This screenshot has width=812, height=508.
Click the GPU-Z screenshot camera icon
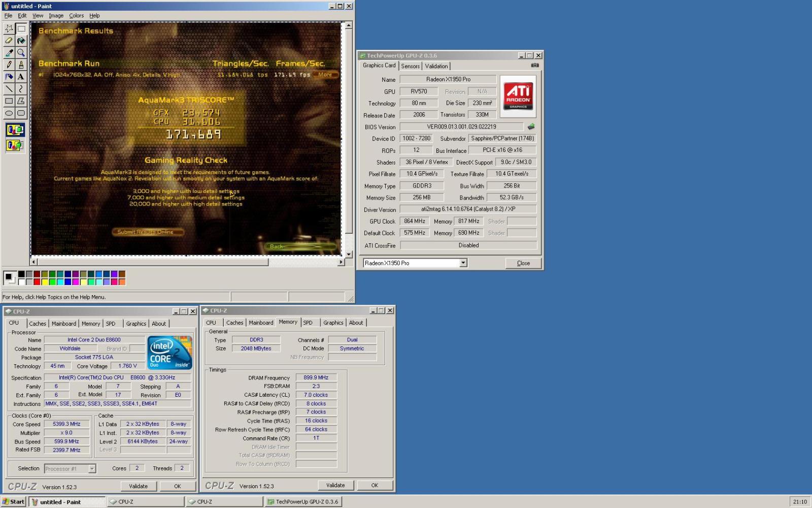click(x=535, y=65)
